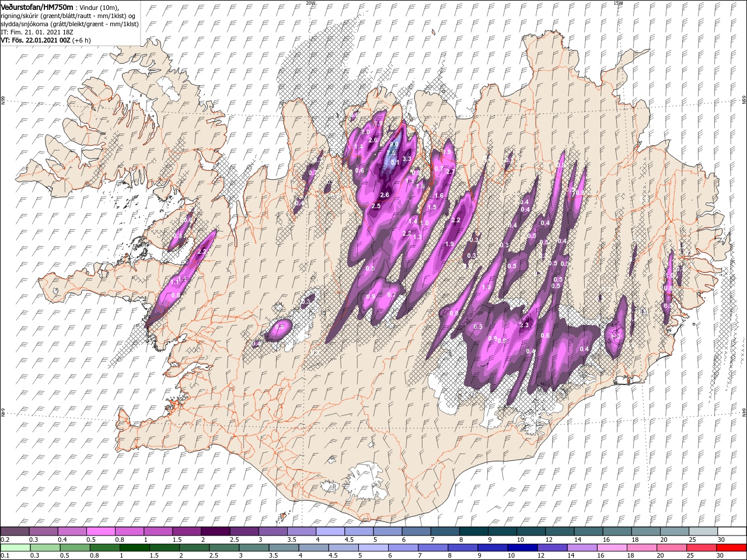
Task: Pick the darkest purple 2–2.5 snow legend swatch
Action: tap(215, 531)
